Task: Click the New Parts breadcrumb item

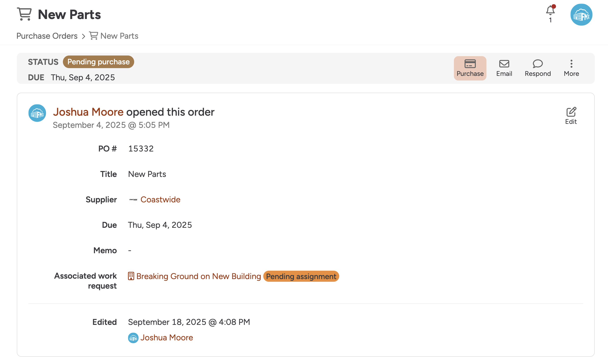Action: (x=119, y=36)
